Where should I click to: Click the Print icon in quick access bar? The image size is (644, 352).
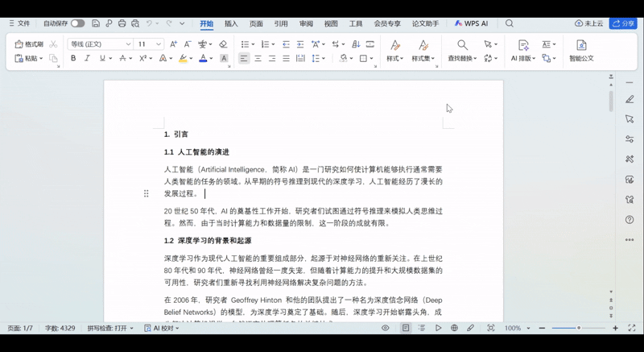point(122,23)
